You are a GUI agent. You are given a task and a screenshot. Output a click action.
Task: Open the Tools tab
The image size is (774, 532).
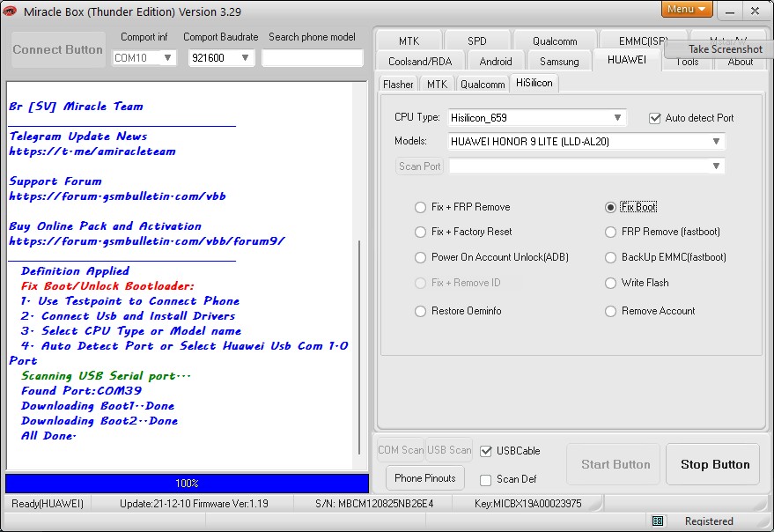(x=687, y=63)
